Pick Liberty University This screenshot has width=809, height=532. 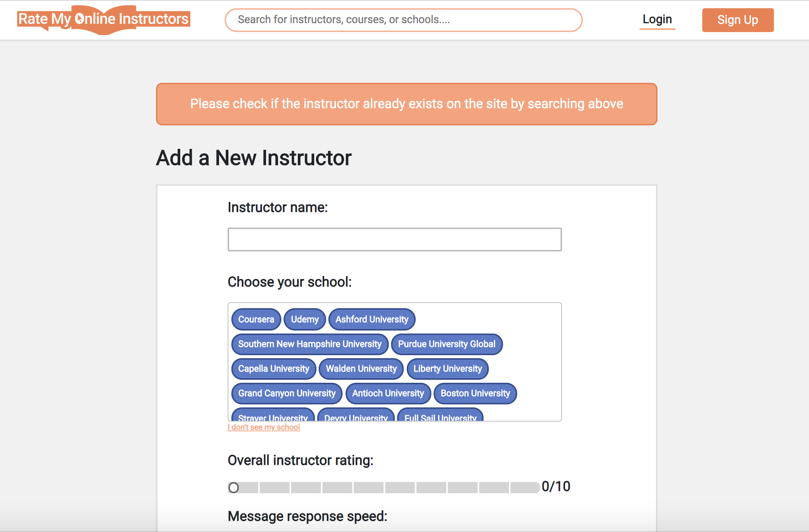coord(447,369)
